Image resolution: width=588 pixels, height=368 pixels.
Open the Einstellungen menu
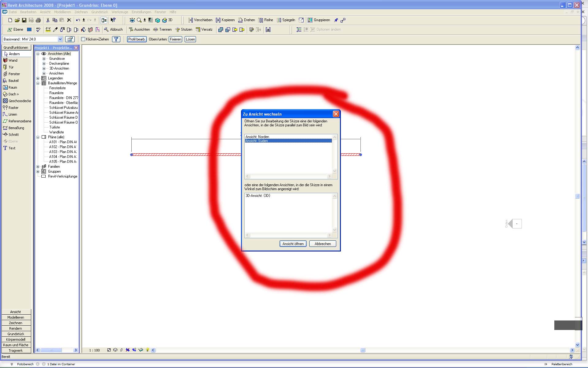pos(141,12)
